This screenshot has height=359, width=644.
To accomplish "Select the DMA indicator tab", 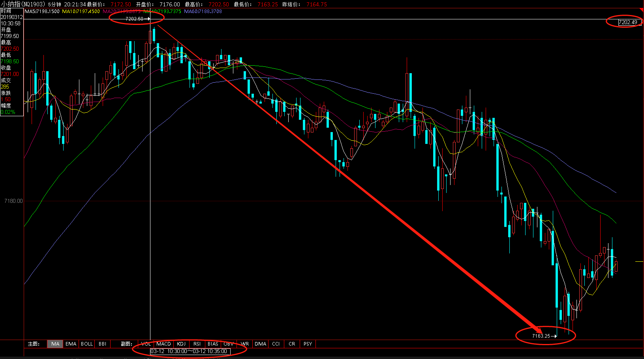I will pos(261,344).
